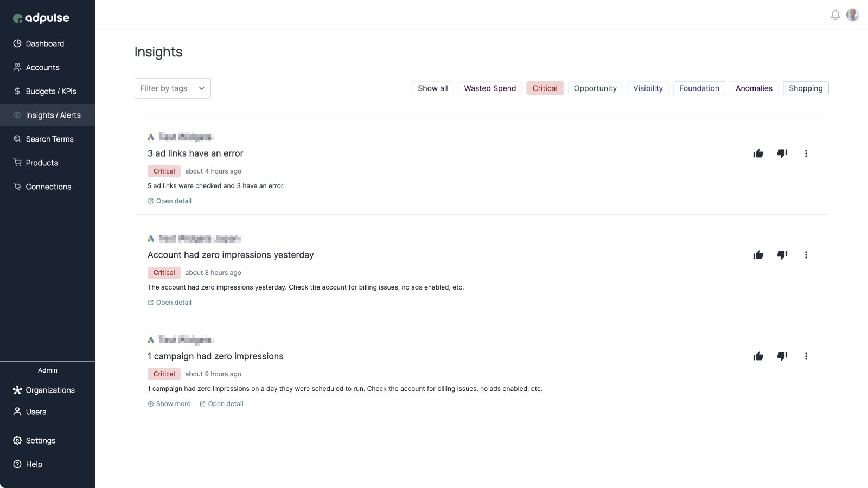Open Settings from the sidebar
The width and height of the screenshot is (868, 488).
pos(40,440)
